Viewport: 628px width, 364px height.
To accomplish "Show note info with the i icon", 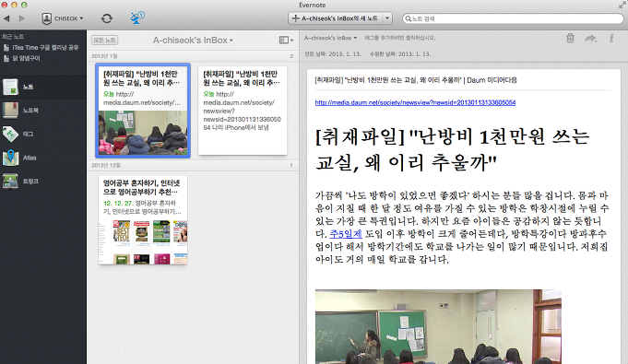I will pyautogui.click(x=611, y=38).
